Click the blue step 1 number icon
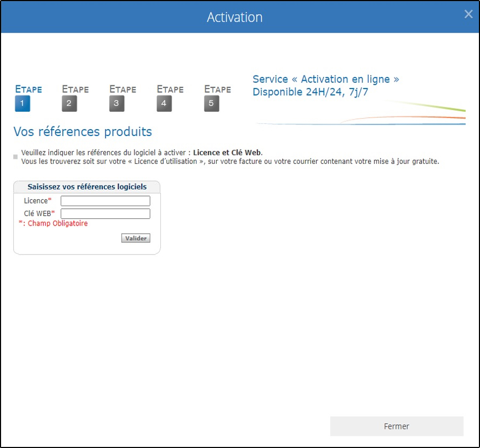The image size is (480, 448). 22,104
